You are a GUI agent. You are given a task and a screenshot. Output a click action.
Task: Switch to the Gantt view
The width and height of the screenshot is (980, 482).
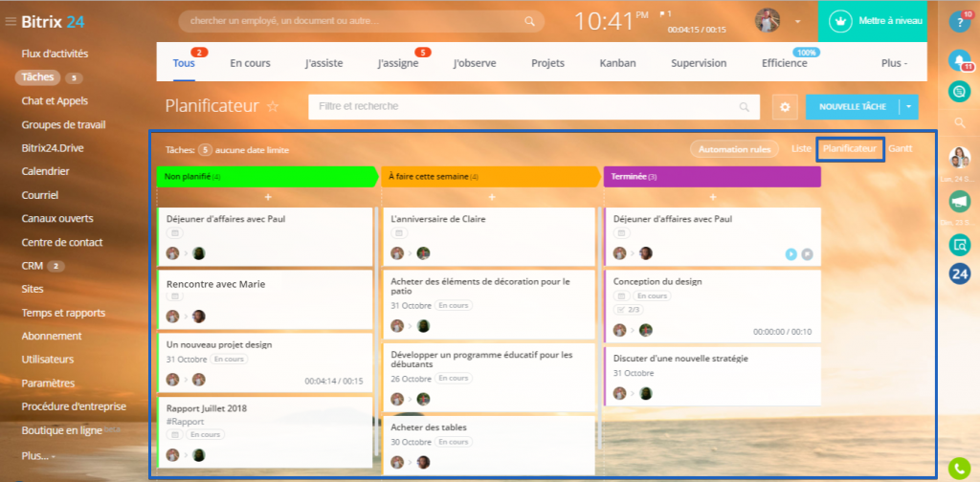click(x=900, y=148)
